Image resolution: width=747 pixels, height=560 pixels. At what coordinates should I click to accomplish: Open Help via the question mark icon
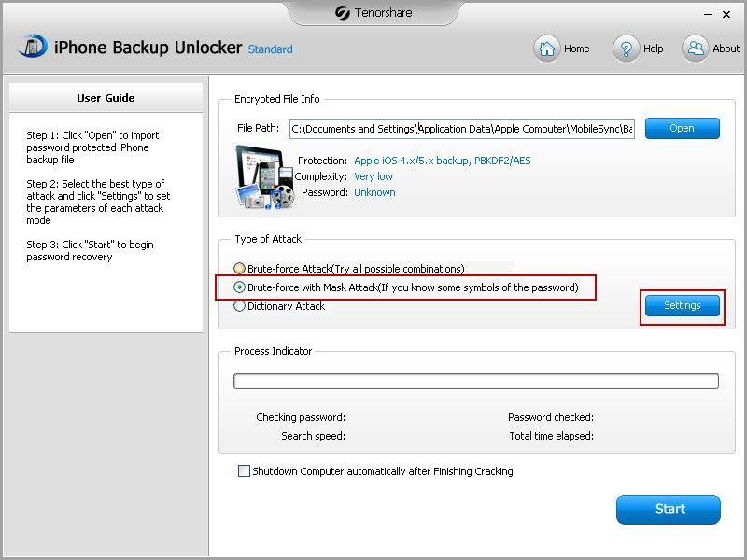click(627, 49)
